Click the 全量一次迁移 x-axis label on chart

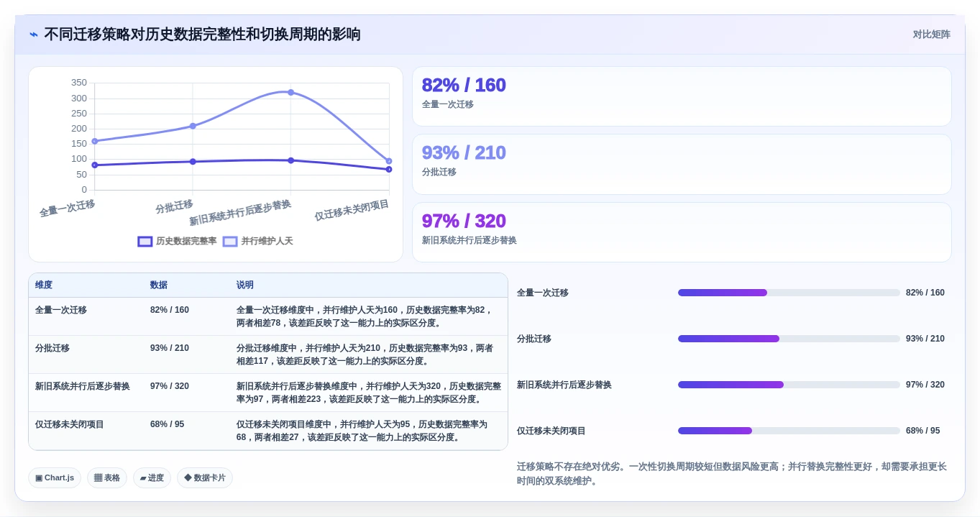[x=67, y=209]
